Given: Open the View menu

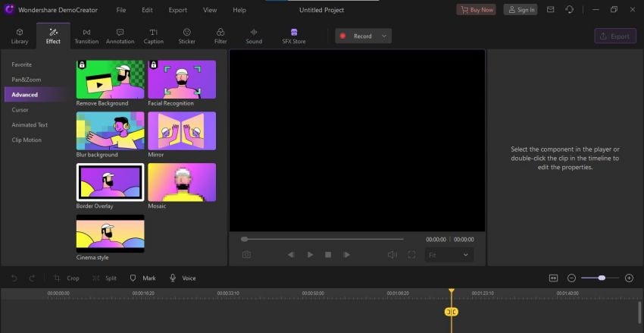Looking at the screenshot, I should [210, 10].
